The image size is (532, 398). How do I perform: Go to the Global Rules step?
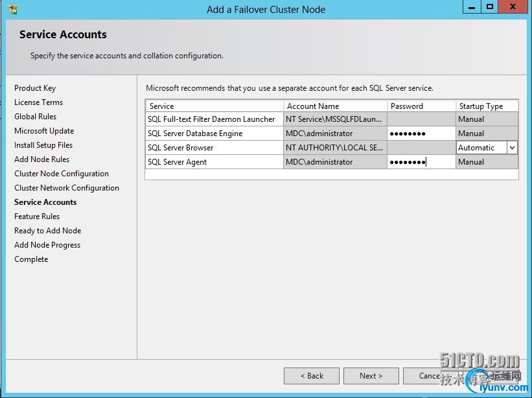coord(35,117)
